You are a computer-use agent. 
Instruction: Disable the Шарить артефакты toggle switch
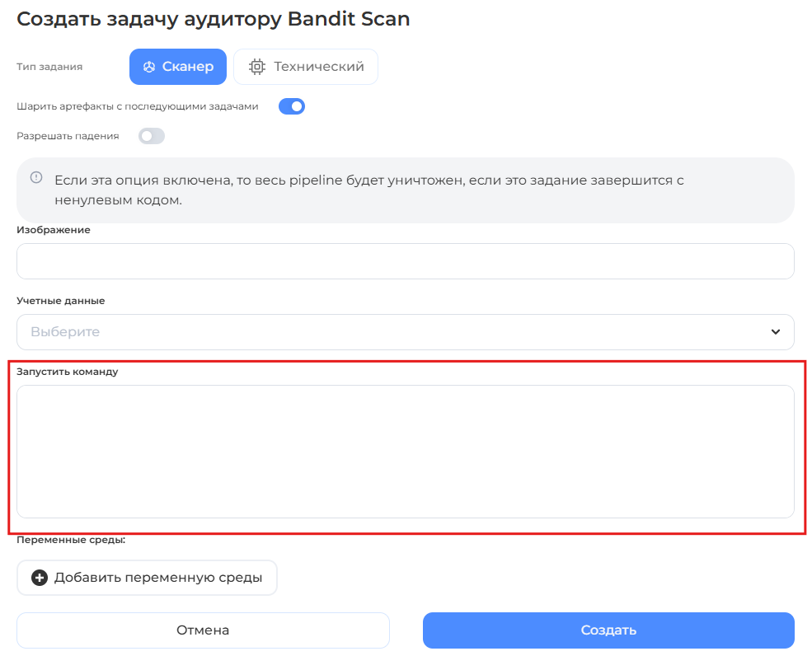(x=292, y=106)
